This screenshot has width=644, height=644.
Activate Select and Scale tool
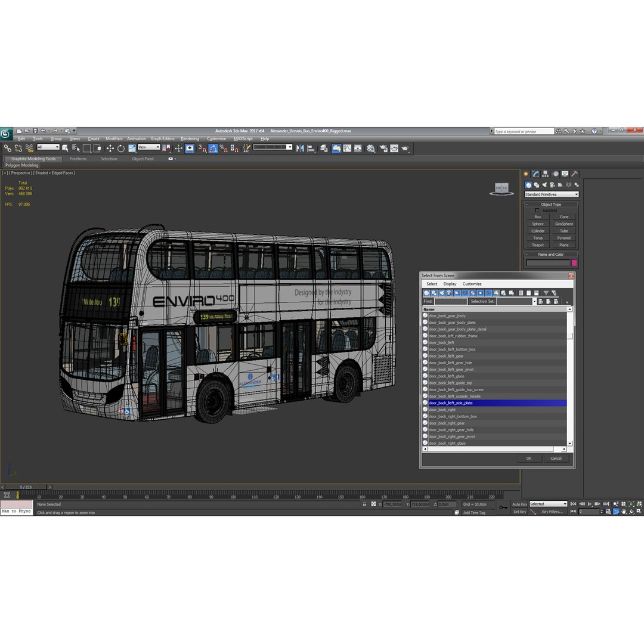click(132, 148)
